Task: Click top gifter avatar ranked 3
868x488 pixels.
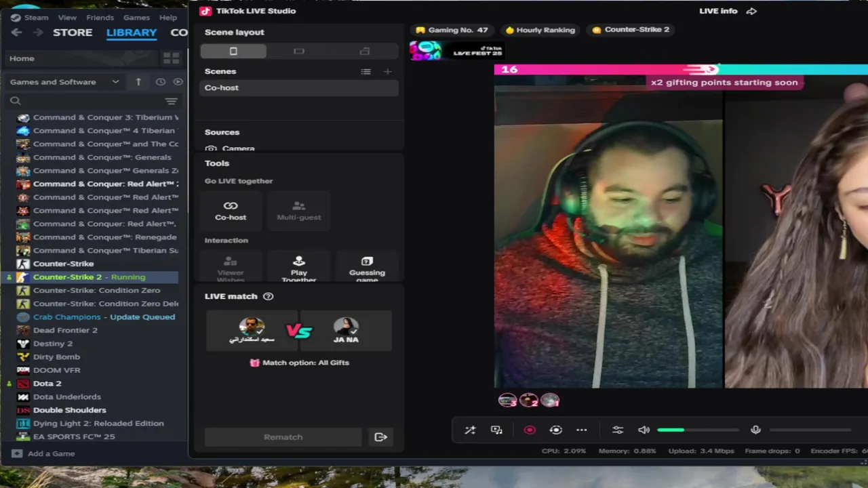Action: (507, 401)
